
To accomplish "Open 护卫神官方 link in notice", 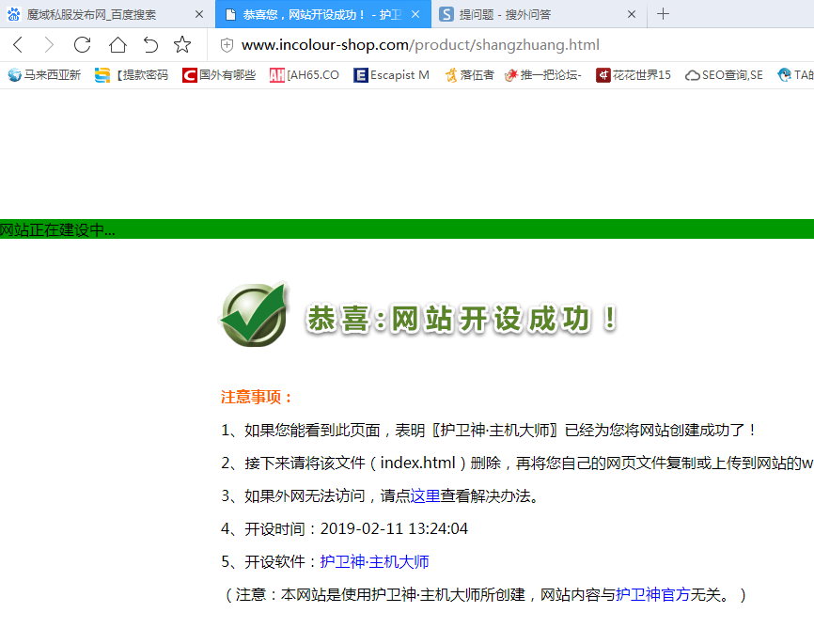I will pyautogui.click(x=653, y=595).
